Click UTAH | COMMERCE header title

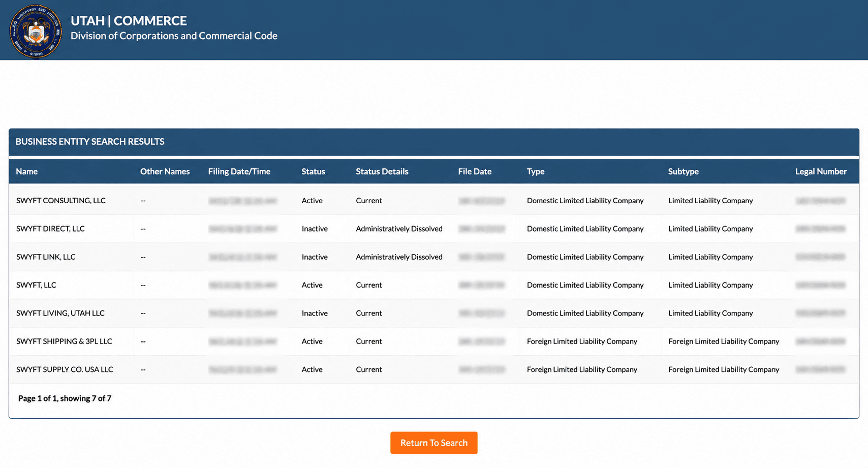129,21
